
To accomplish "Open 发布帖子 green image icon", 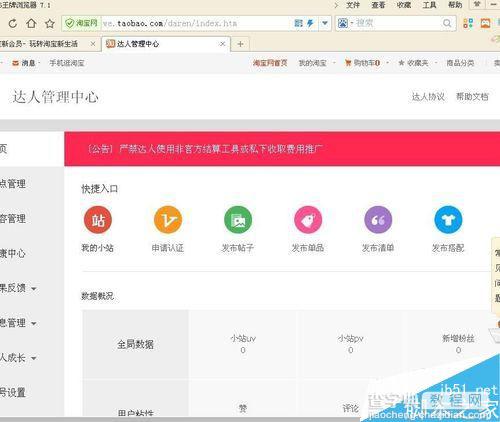I will pyautogui.click(x=238, y=220).
